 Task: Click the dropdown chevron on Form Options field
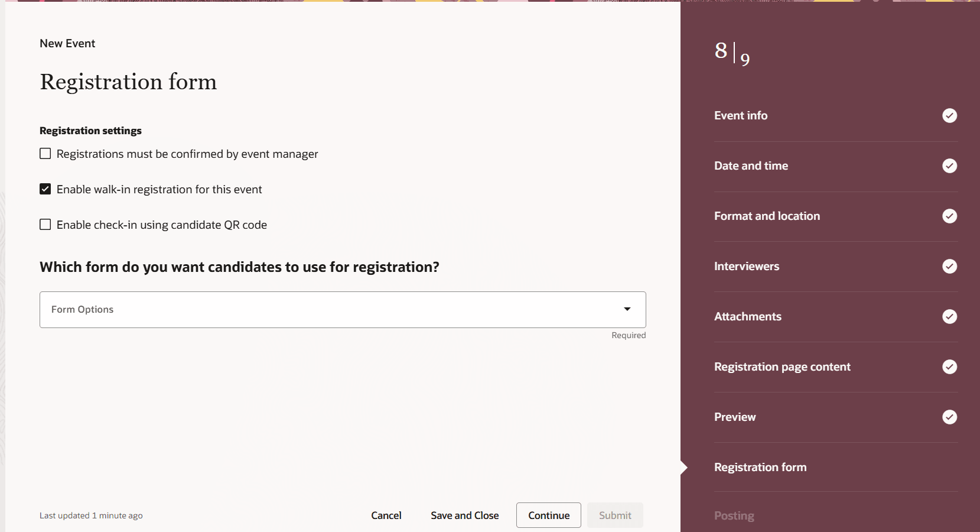(626, 309)
